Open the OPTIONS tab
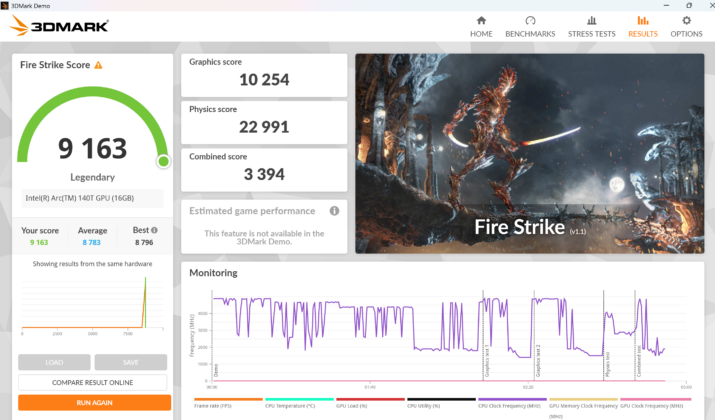715x420 pixels. (x=686, y=27)
